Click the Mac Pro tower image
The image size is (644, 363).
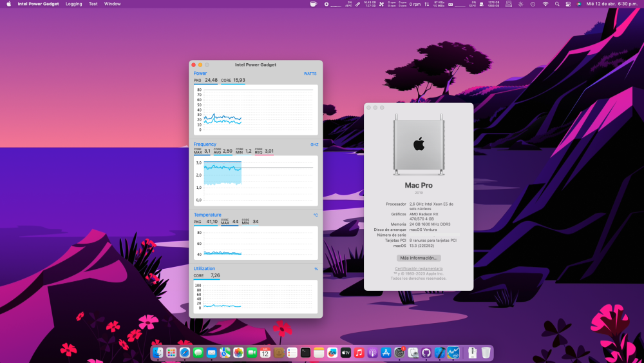pyautogui.click(x=419, y=144)
